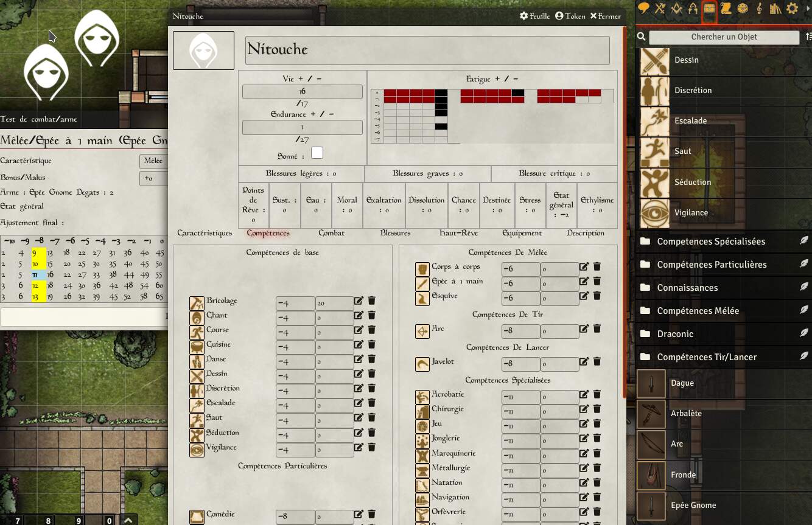Click the edit icon for Arc skill

584,329
